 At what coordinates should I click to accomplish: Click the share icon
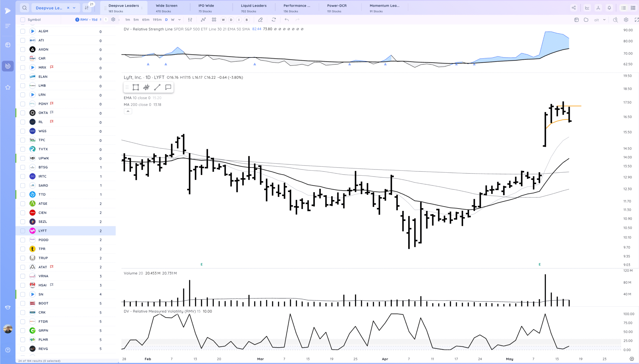tap(574, 8)
